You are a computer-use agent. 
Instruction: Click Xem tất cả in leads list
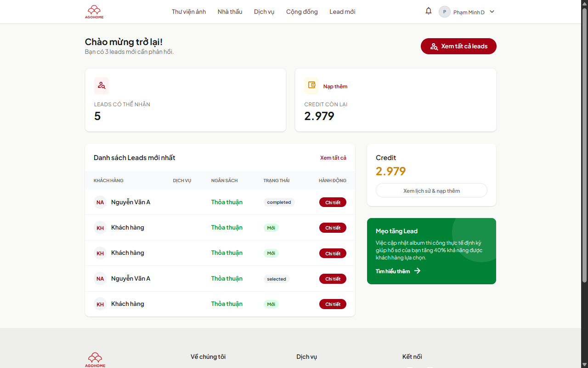coord(333,158)
